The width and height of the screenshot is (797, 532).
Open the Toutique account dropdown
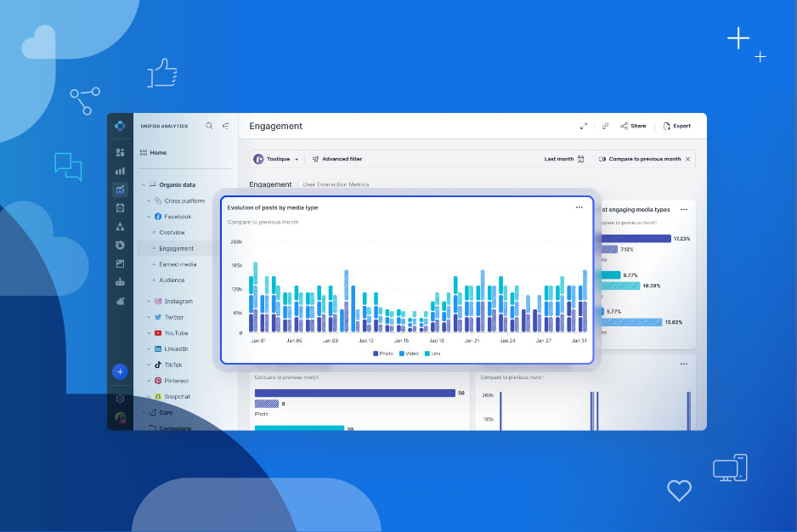pos(280,159)
